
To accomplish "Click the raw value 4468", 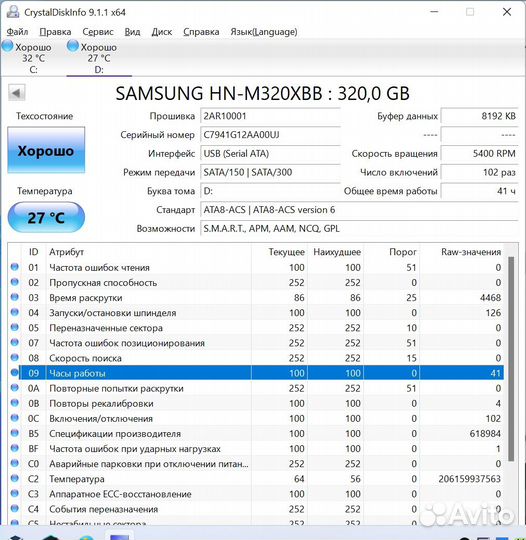I will 490,298.
